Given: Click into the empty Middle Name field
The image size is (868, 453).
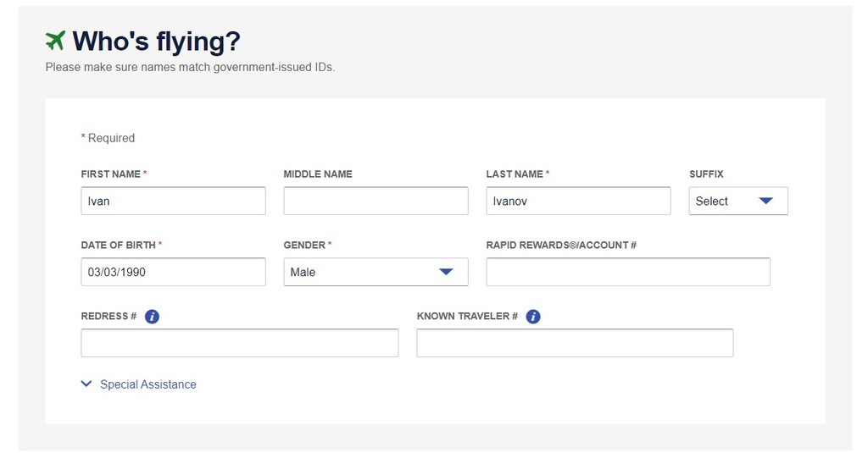Looking at the screenshot, I should click(376, 201).
